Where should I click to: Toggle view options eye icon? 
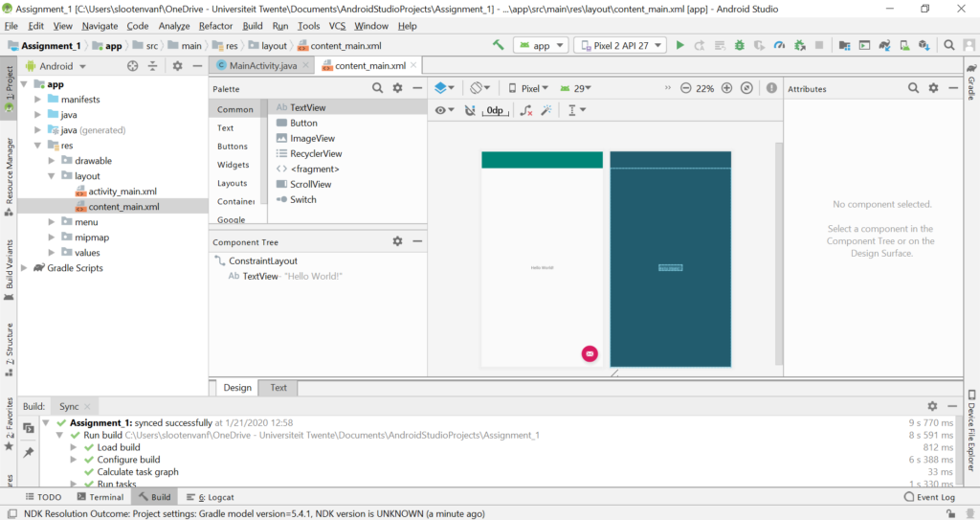point(444,110)
